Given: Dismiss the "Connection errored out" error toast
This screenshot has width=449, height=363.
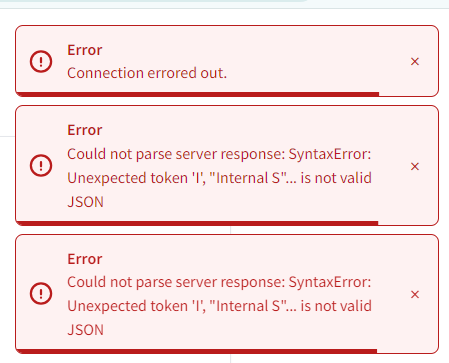Looking at the screenshot, I should [x=415, y=61].
